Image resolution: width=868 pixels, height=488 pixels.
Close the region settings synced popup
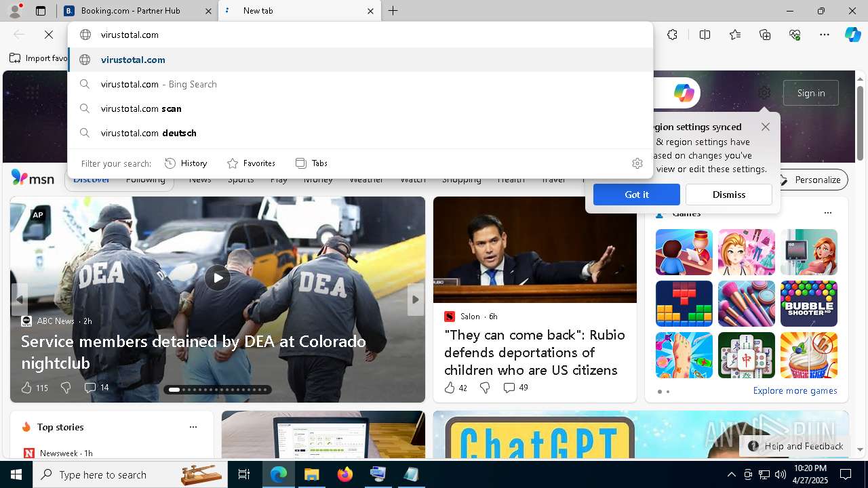766,127
